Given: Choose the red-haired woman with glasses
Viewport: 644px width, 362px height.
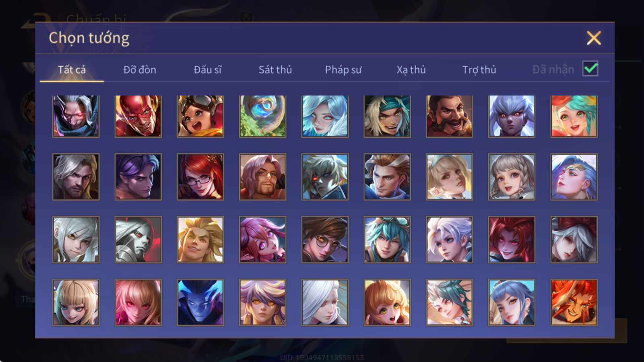Looking at the screenshot, I should click(200, 177).
